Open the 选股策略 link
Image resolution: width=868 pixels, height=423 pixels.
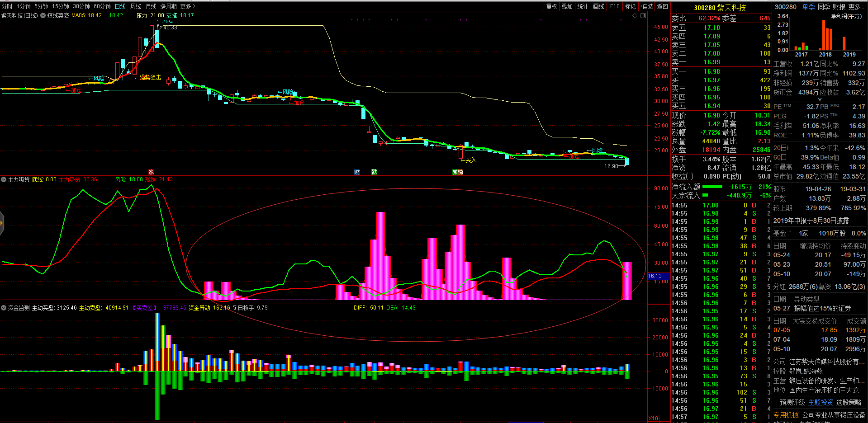pos(849,402)
